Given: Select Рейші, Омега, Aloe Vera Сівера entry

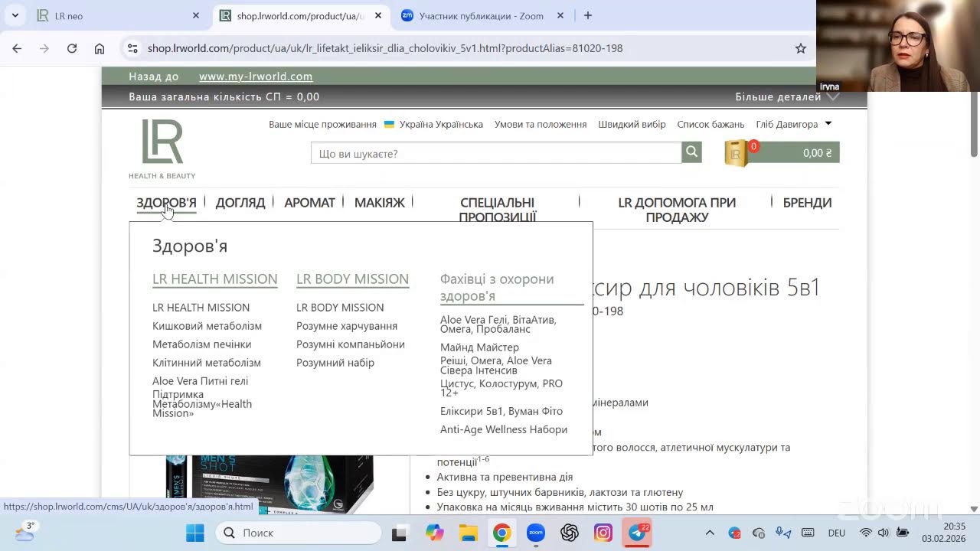Looking at the screenshot, I should click(496, 366).
